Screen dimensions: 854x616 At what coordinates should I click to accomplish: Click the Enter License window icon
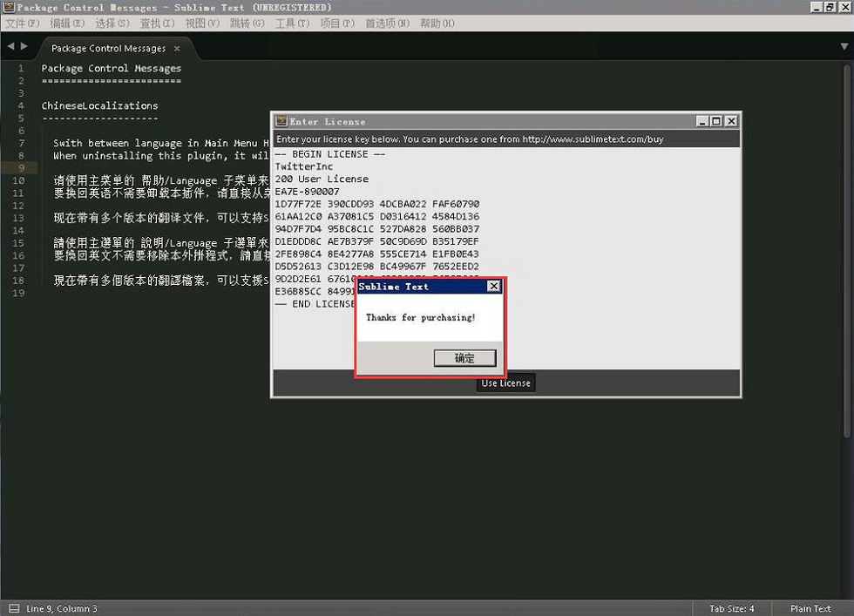281,121
